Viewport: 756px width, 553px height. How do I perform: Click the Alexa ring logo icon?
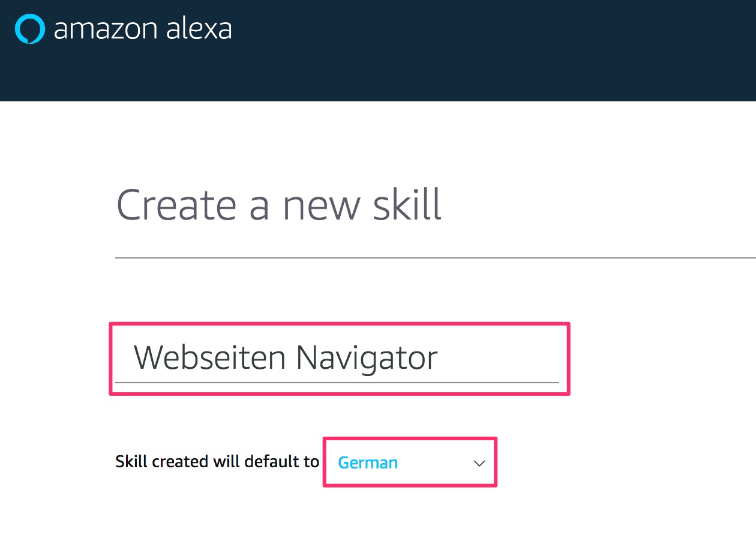click(29, 29)
